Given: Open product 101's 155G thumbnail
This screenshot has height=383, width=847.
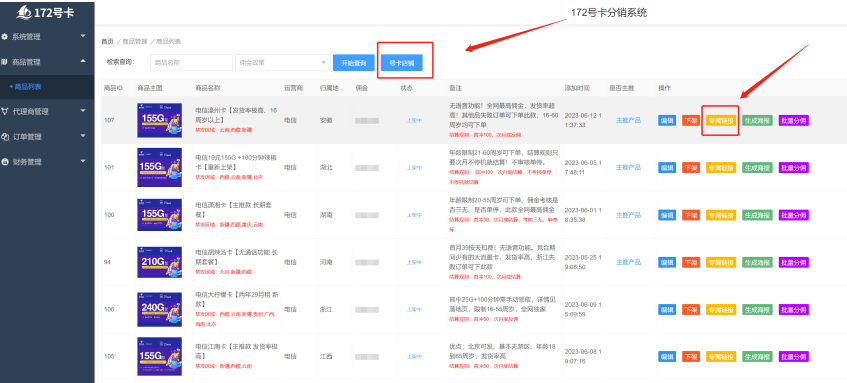Looking at the screenshot, I should pos(159,167).
